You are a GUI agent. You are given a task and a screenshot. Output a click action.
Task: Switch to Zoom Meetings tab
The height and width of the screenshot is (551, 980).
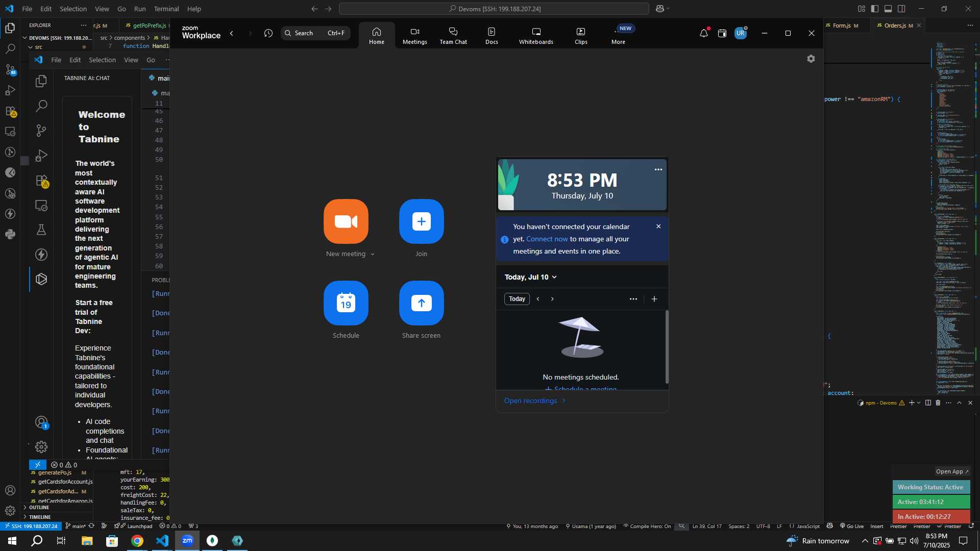pos(415,36)
